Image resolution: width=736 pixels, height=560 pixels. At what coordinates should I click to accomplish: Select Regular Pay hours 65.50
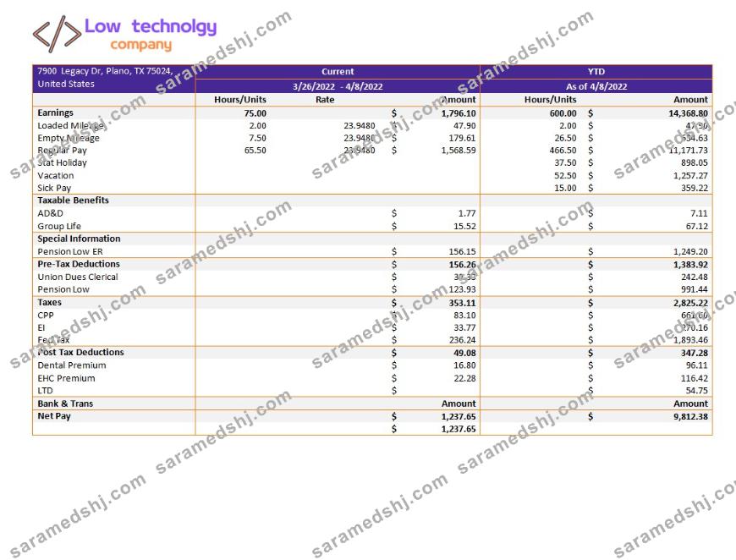coord(255,151)
